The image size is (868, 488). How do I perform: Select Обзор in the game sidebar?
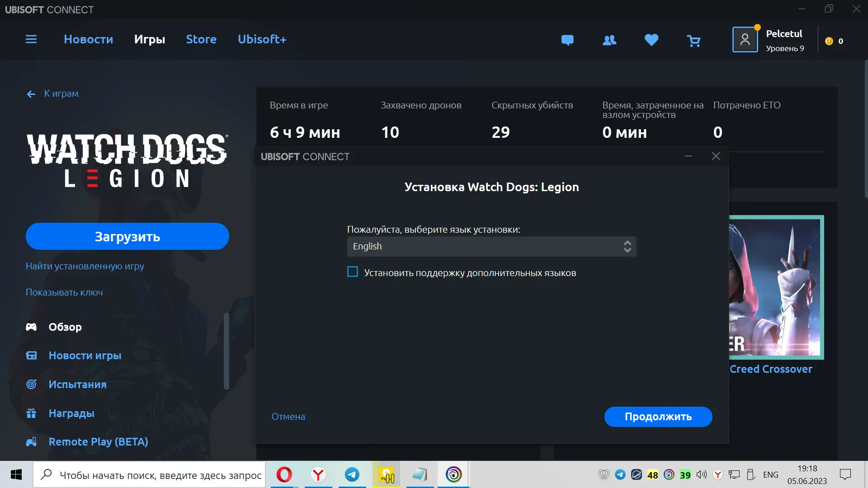[65, 327]
